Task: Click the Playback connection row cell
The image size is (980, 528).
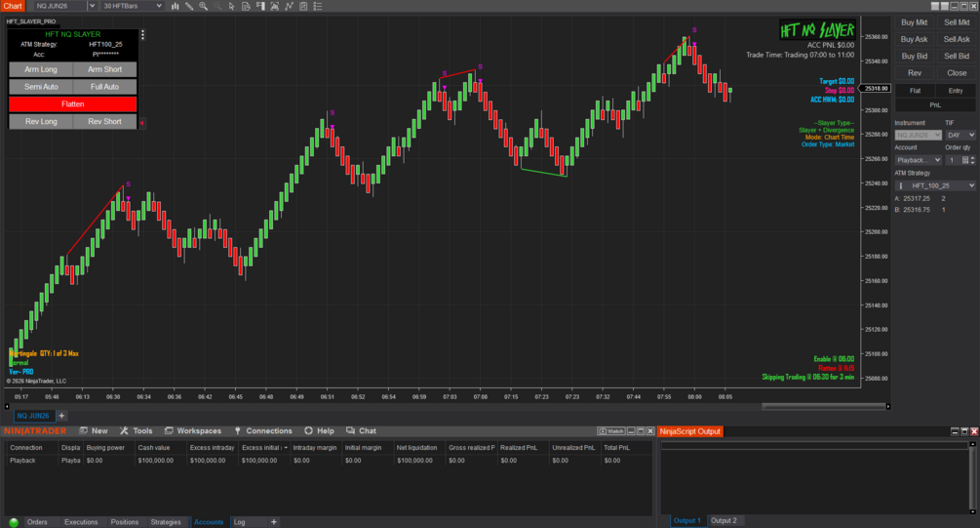Action: 32,461
